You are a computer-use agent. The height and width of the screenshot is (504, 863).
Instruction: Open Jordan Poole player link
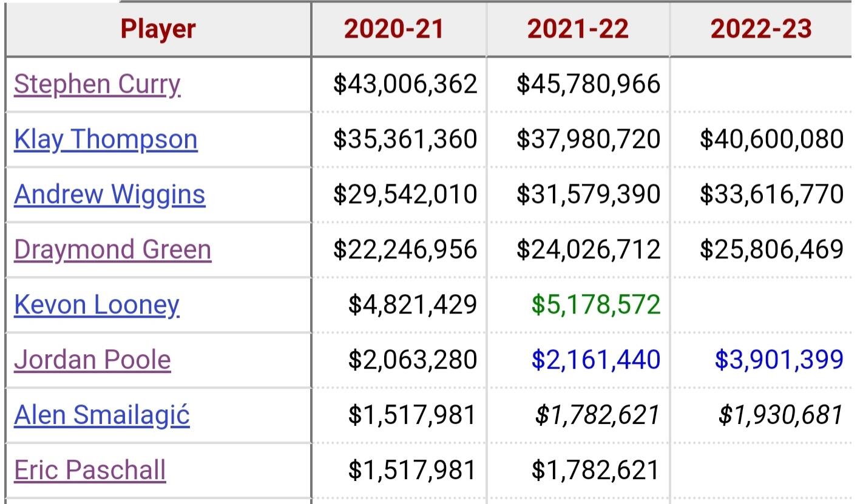pos(92,360)
